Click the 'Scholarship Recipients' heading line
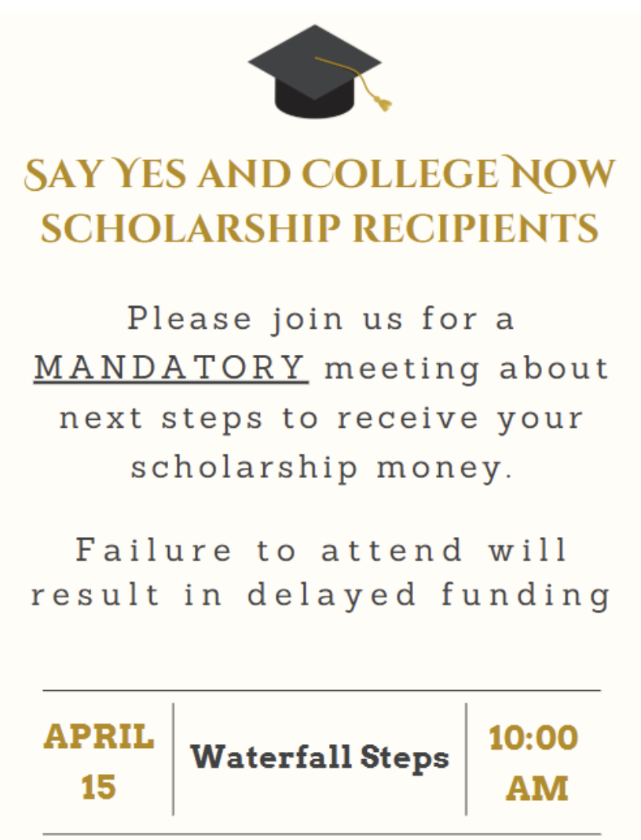 (320, 228)
